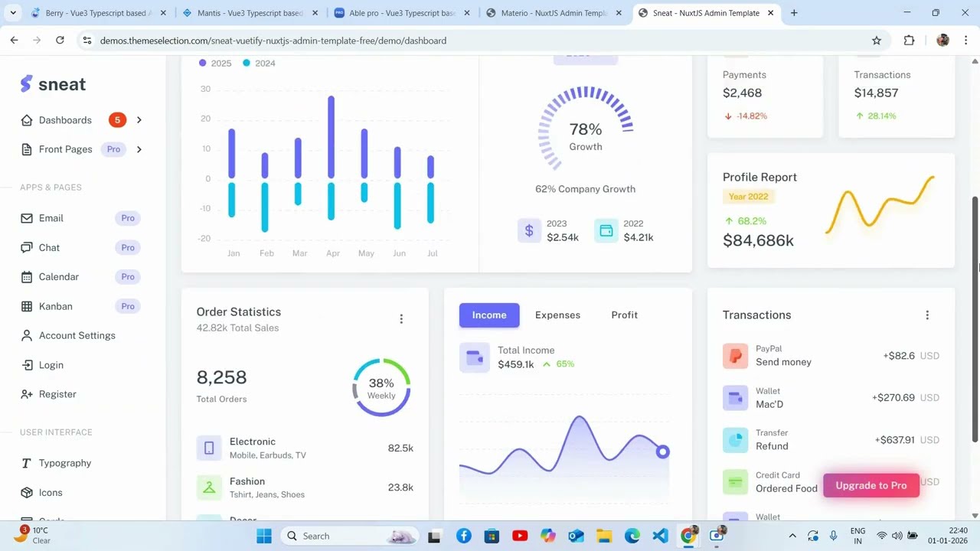The height and width of the screenshot is (551, 980).
Task: Open the Kanban grid icon
Action: point(27,306)
